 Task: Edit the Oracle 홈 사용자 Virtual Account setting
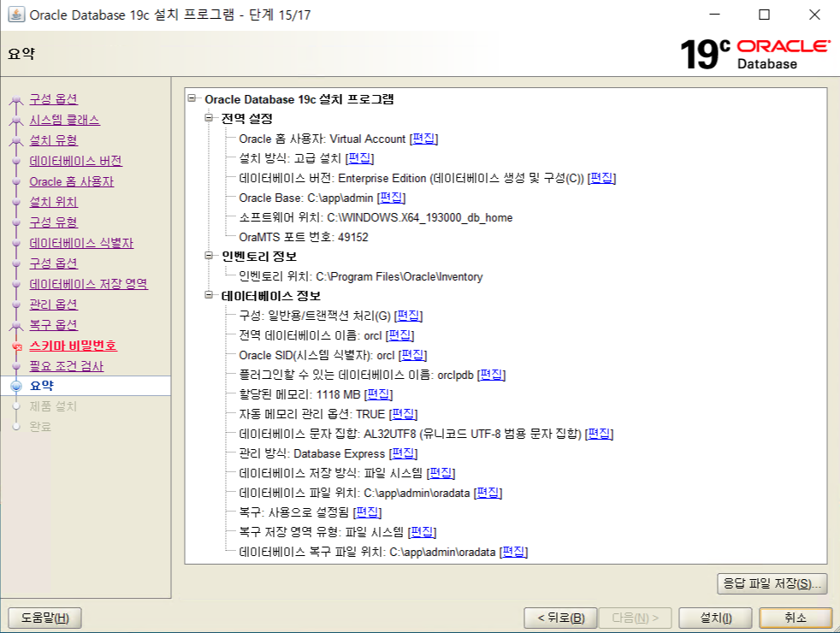tap(423, 139)
